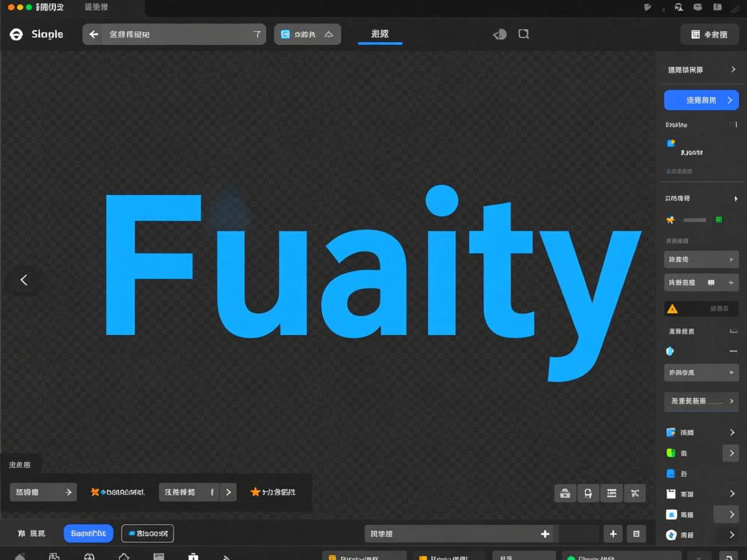Expand the top section chevron in right panel
Screen dimensions: 747x560
pos(733,69)
